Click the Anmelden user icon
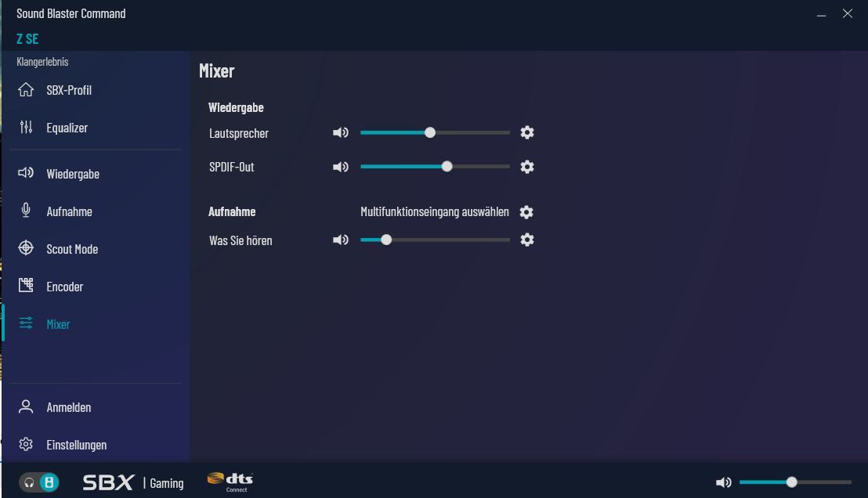The width and height of the screenshot is (868, 498). tap(26, 406)
